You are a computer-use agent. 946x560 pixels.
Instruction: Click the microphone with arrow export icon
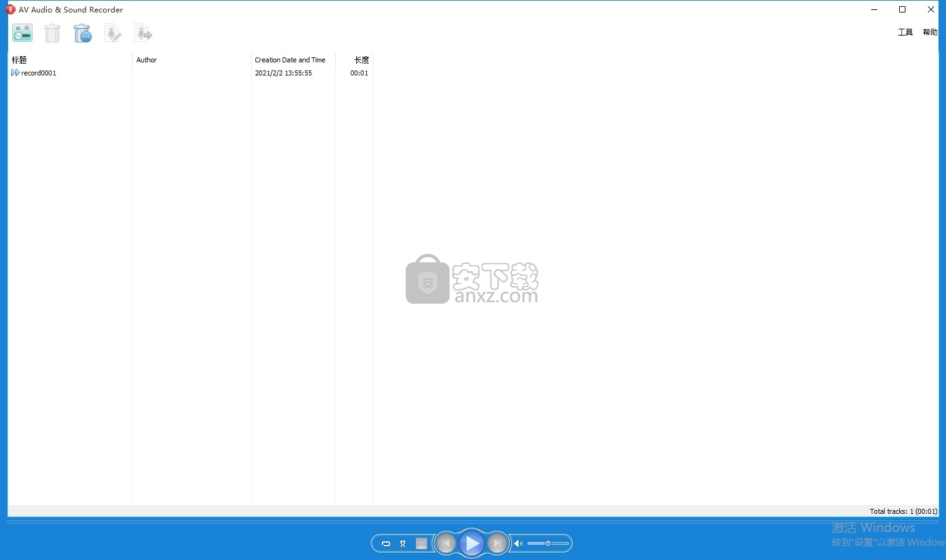click(144, 33)
